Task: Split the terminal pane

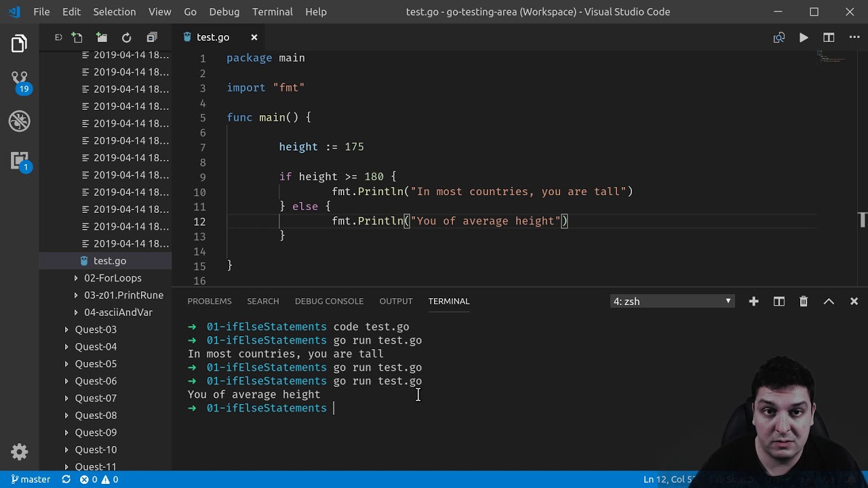Action: (778, 302)
